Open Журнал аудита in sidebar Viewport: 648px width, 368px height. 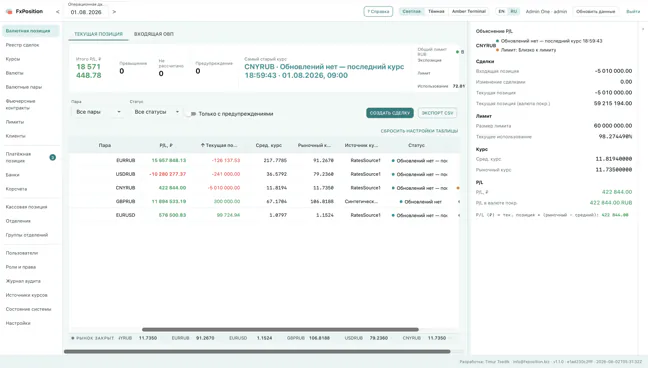click(x=31, y=281)
